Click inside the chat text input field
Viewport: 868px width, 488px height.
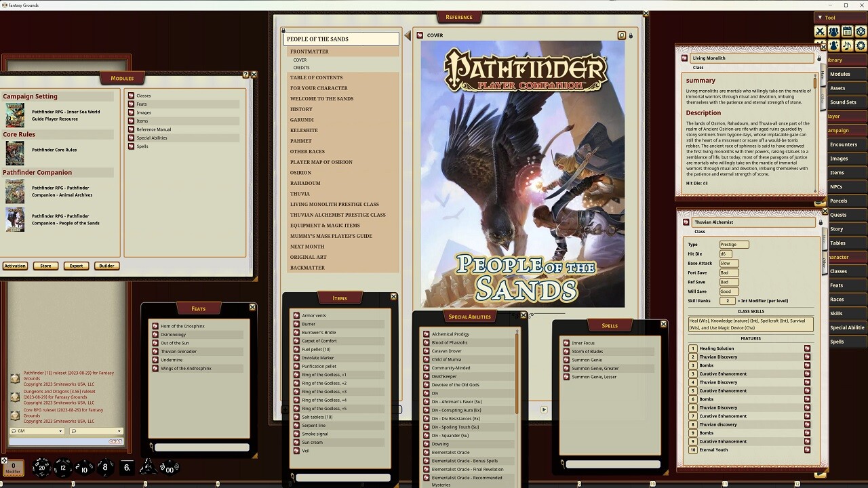pyautogui.click(x=64, y=441)
